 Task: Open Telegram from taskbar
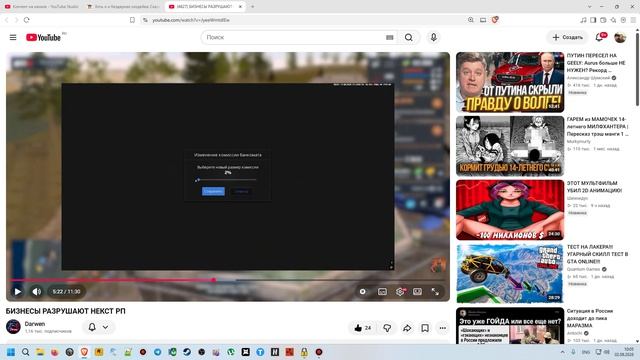[158, 352]
